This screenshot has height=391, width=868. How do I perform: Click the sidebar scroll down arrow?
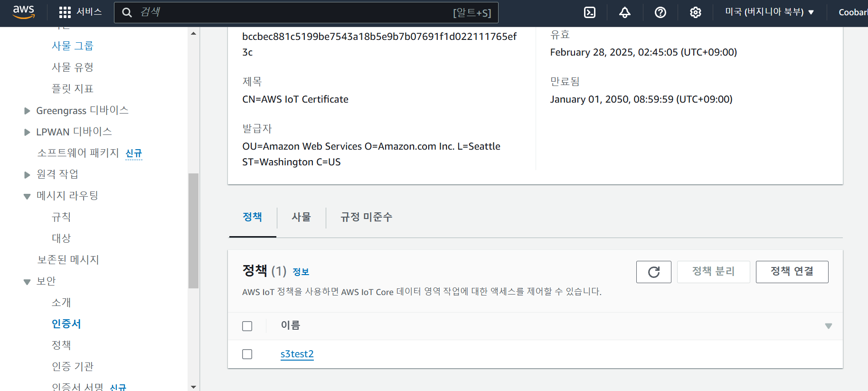click(x=193, y=387)
